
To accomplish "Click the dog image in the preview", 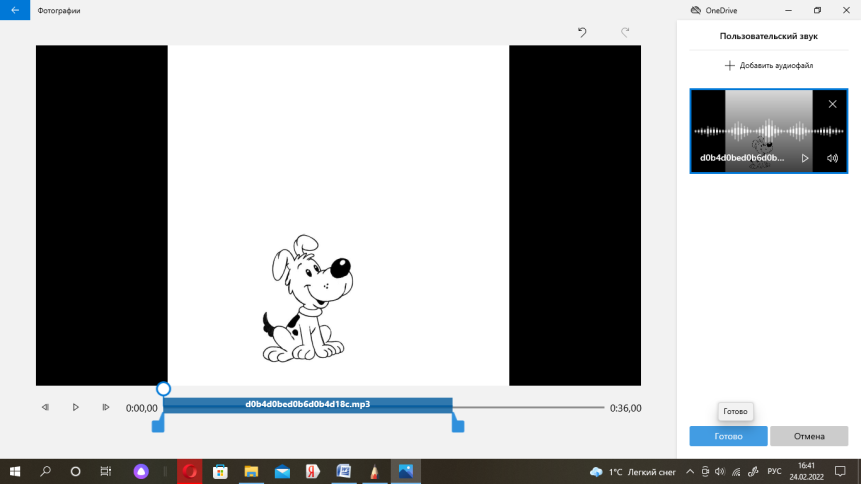I will [x=307, y=299].
